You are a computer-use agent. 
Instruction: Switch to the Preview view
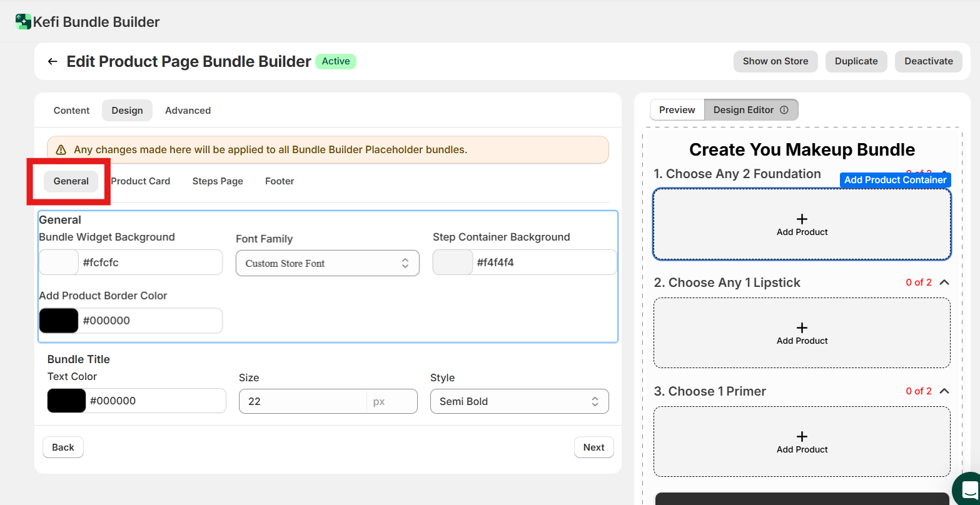click(677, 110)
